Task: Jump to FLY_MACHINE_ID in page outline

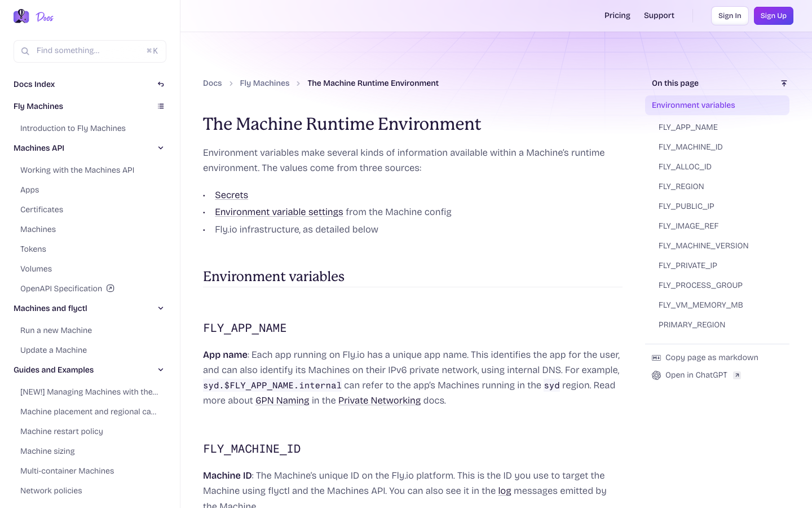Action: 691,147
